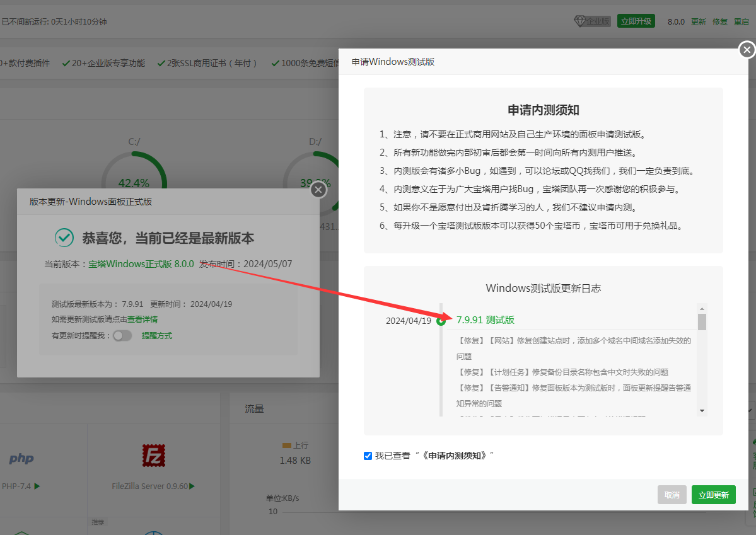Click the green checkmark success icon
The image size is (756, 535).
tap(64, 238)
